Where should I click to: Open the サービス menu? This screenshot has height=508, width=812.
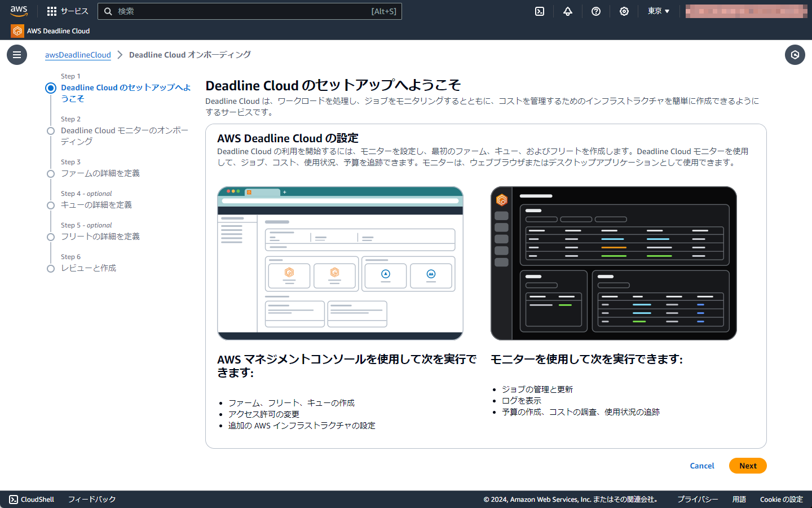73,11
